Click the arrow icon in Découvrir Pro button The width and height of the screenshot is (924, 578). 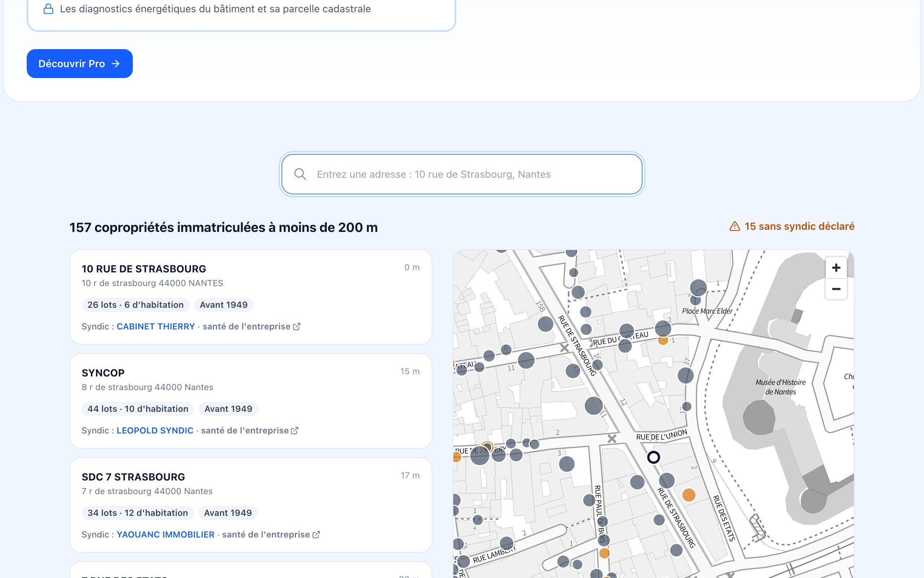(x=116, y=64)
